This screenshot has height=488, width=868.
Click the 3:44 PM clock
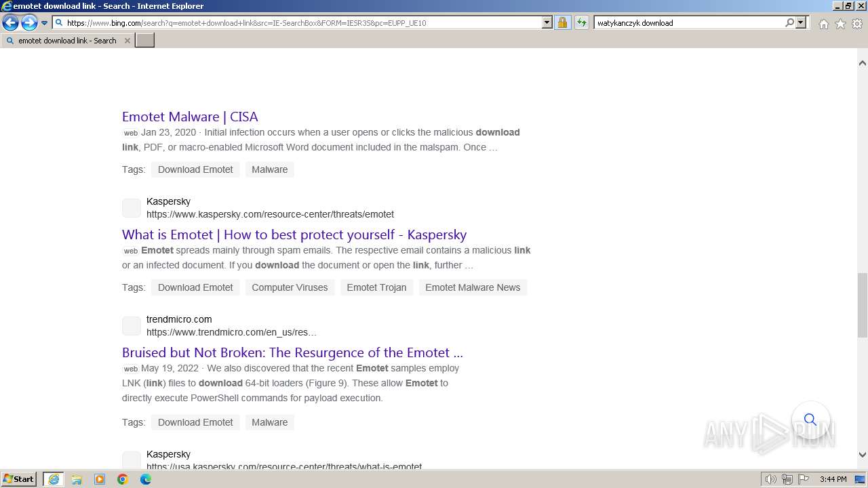[x=833, y=479]
